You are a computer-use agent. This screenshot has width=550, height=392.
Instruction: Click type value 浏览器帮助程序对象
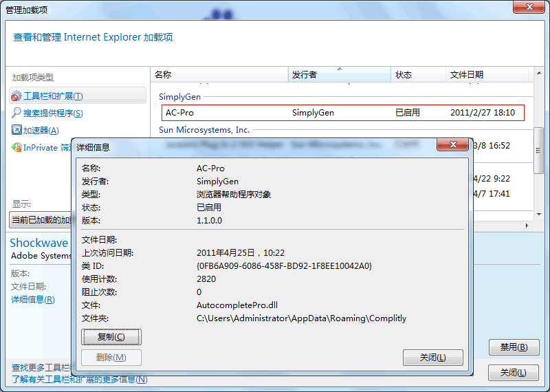pyautogui.click(x=234, y=195)
